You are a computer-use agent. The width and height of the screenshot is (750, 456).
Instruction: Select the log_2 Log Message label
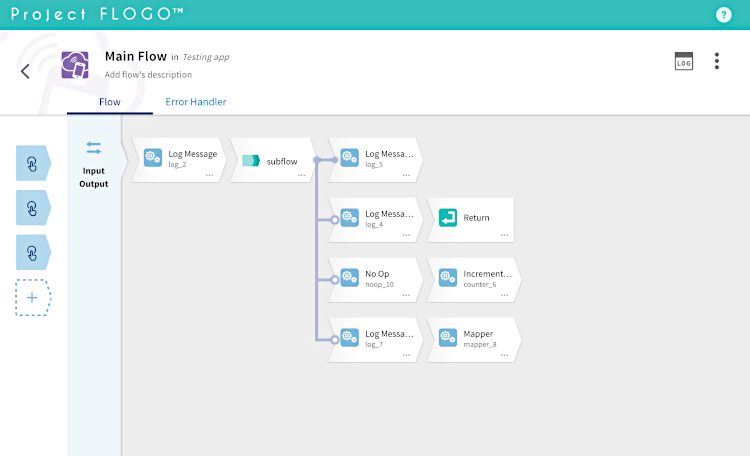[x=193, y=154]
